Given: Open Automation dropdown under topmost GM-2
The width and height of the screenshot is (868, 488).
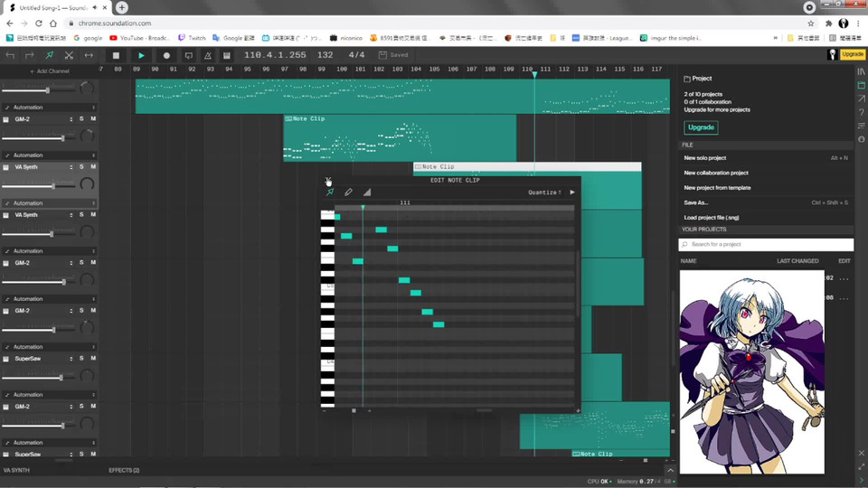Looking at the screenshot, I should [x=50, y=155].
